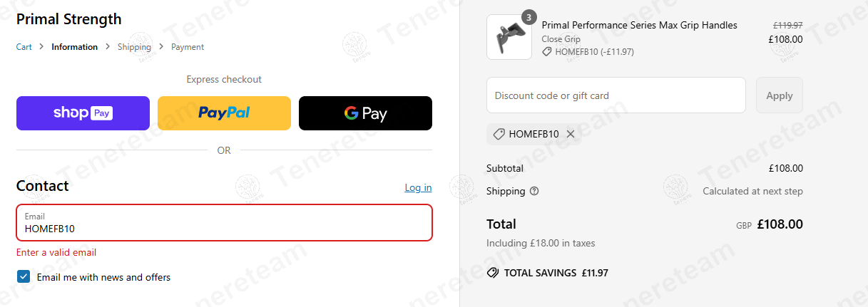This screenshot has height=307, width=868.
Task: Click the quantity badge on product image
Action: (x=528, y=17)
